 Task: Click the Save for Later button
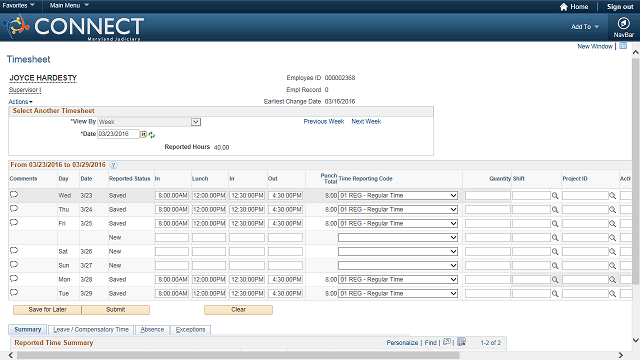[47, 310]
